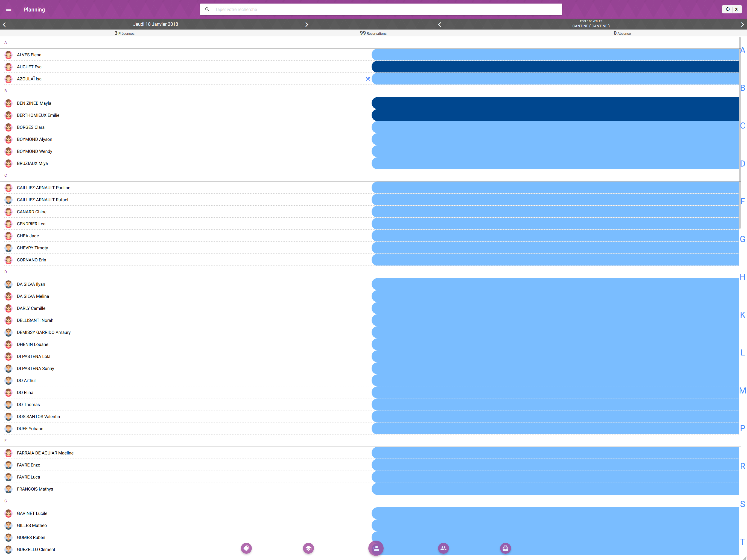The width and height of the screenshot is (747, 560).
Task: Jump to letter A in side index
Action: (743, 50)
